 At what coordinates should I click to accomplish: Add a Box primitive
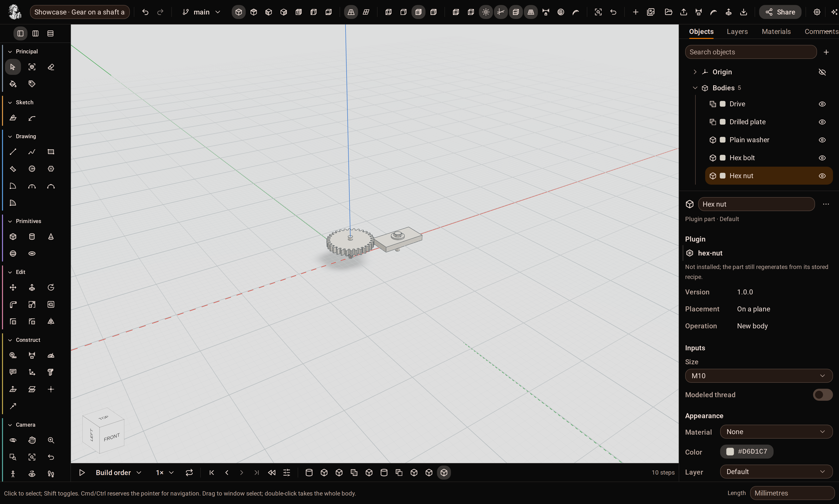(13, 237)
